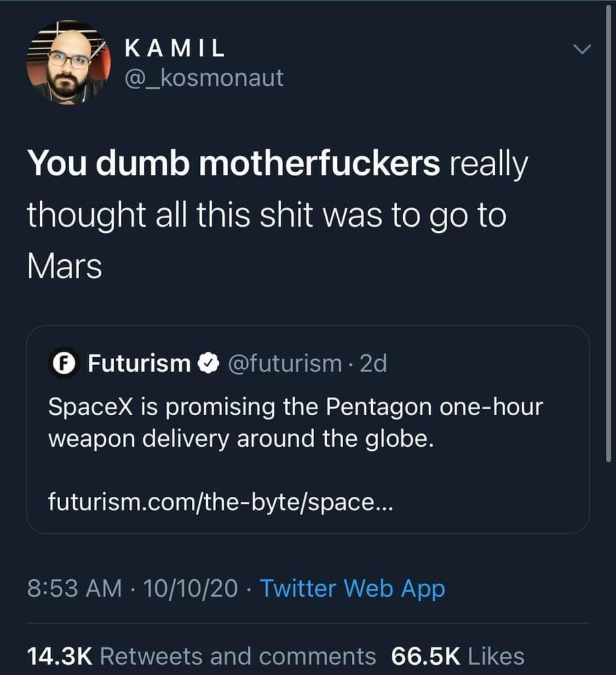The image size is (616, 675).
Task: Click the KAMIL display name
Action: 175,49
